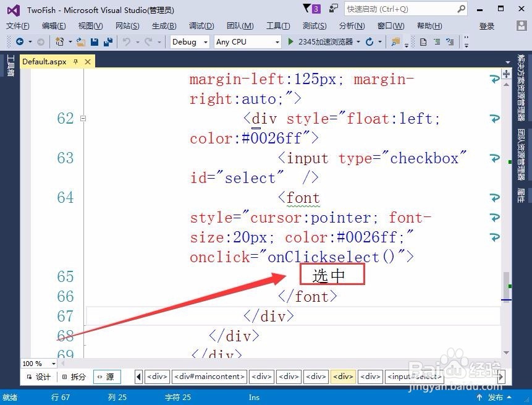Select the input#select breadcrumb

415,377
